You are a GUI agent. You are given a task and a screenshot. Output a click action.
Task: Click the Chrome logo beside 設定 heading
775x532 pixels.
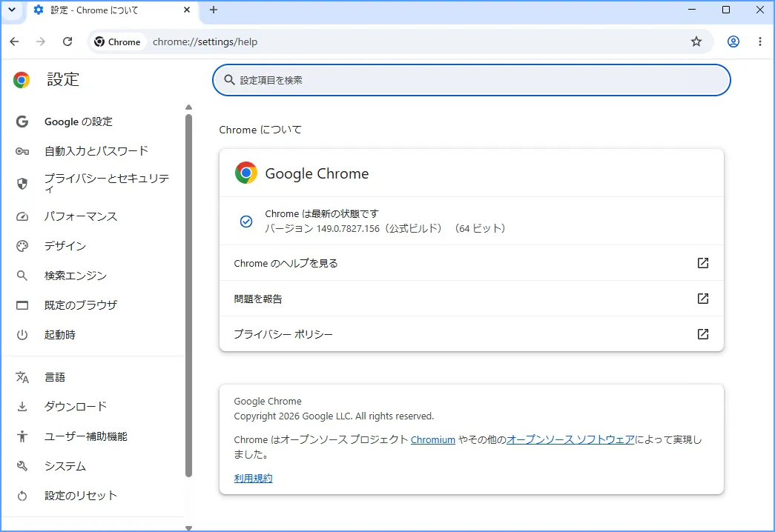pyautogui.click(x=22, y=80)
